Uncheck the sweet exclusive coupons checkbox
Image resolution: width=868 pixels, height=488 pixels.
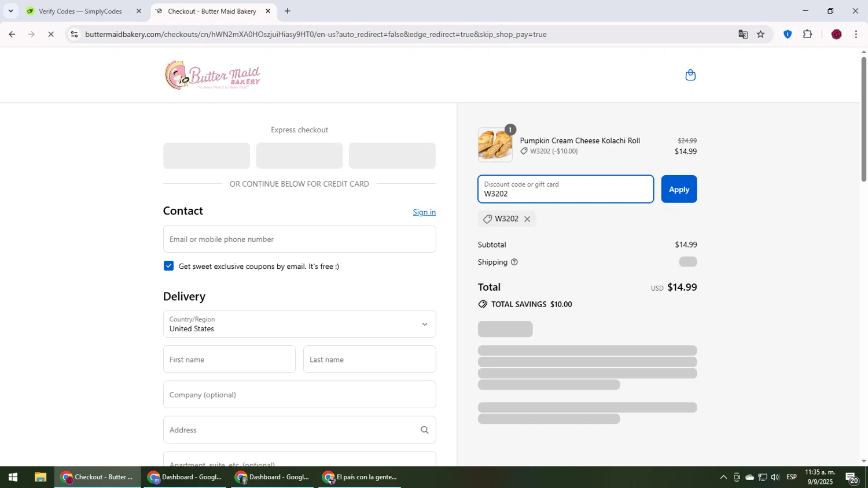(x=168, y=266)
